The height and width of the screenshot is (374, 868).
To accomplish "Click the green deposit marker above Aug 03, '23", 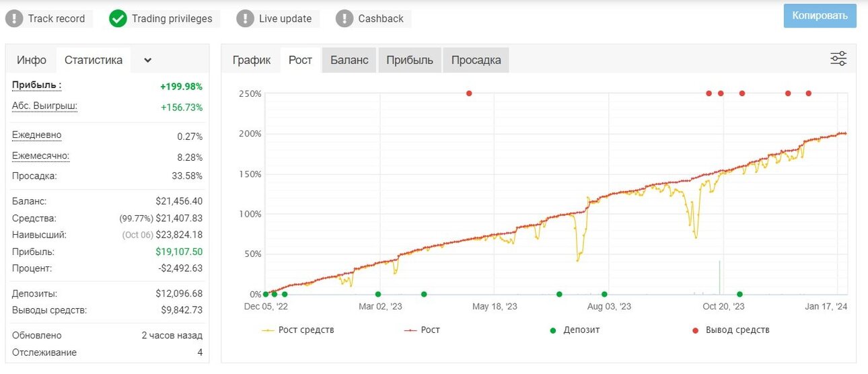I will 604,294.
